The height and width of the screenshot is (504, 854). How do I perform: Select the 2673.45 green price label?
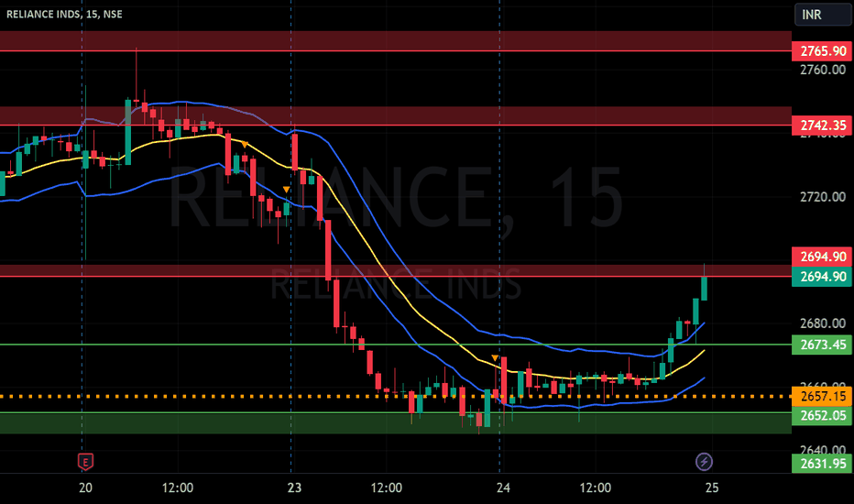point(822,345)
